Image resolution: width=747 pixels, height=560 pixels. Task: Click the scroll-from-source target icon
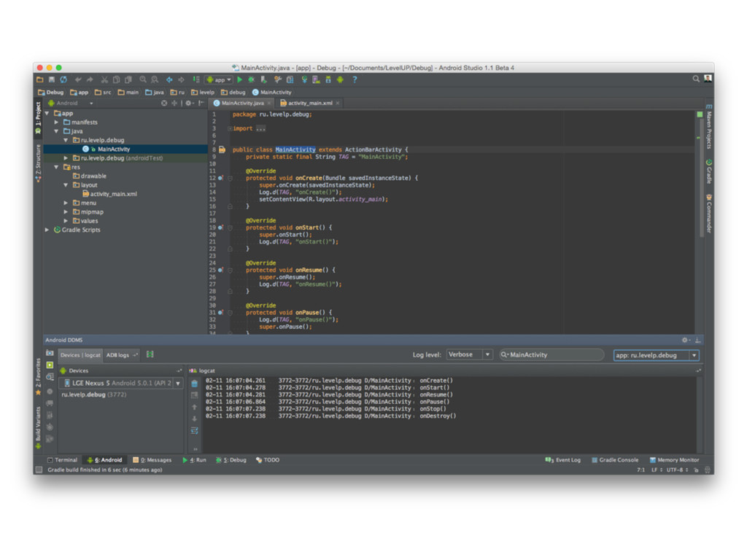164,103
